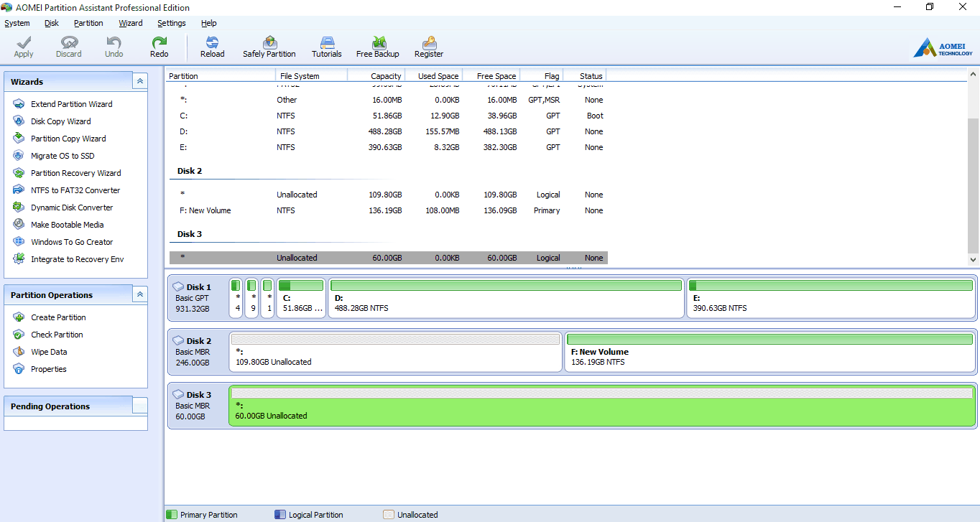The image size is (980, 522).
Task: Open Make Bootable Media link
Action: (x=68, y=225)
